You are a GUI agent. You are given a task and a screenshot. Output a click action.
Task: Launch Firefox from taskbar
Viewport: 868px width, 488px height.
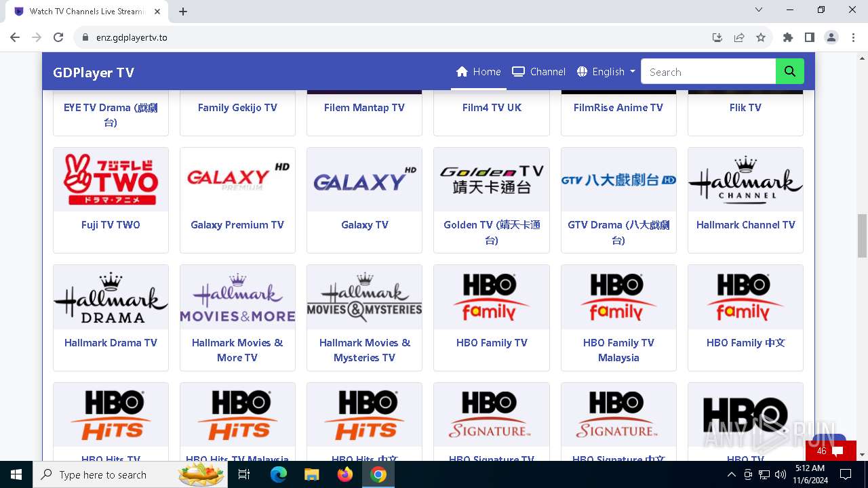[344, 474]
